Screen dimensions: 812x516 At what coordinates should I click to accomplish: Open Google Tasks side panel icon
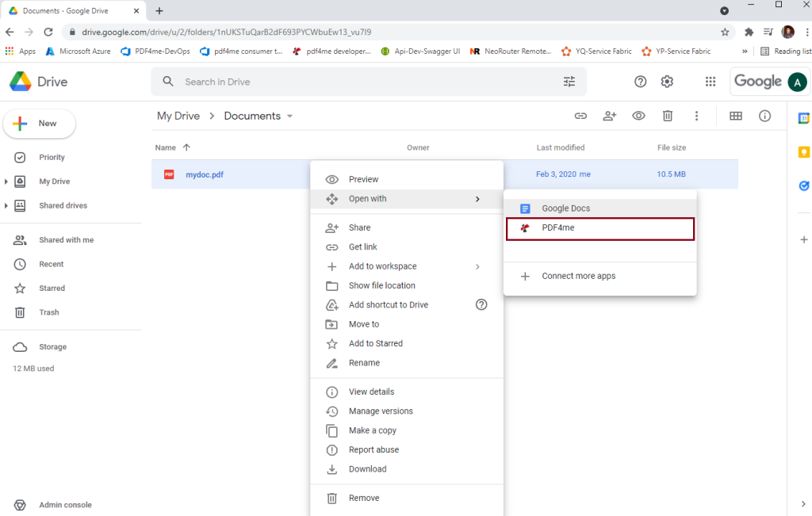pos(803,185)
